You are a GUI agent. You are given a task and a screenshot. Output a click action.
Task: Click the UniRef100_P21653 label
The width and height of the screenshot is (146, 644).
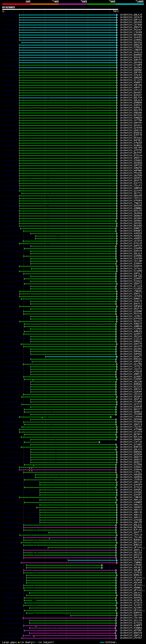click(x=131, y=289)
